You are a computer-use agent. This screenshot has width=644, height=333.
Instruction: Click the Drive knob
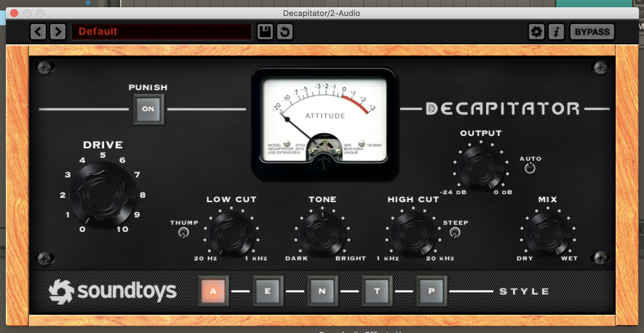tap(103, 195)
